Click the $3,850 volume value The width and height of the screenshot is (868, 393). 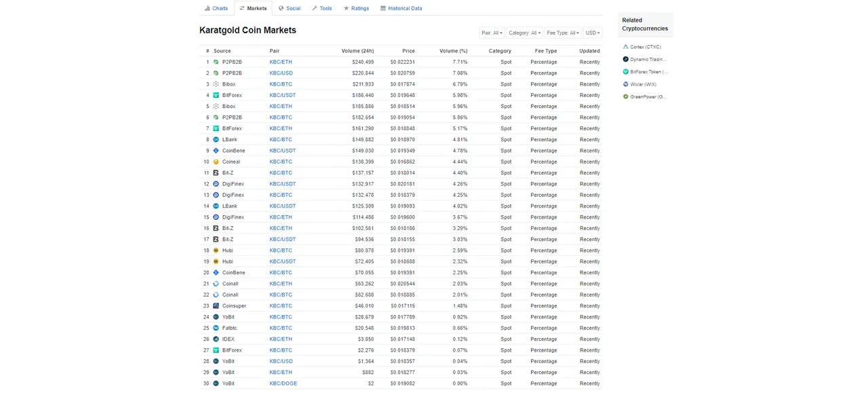click(x=366, y=339)
